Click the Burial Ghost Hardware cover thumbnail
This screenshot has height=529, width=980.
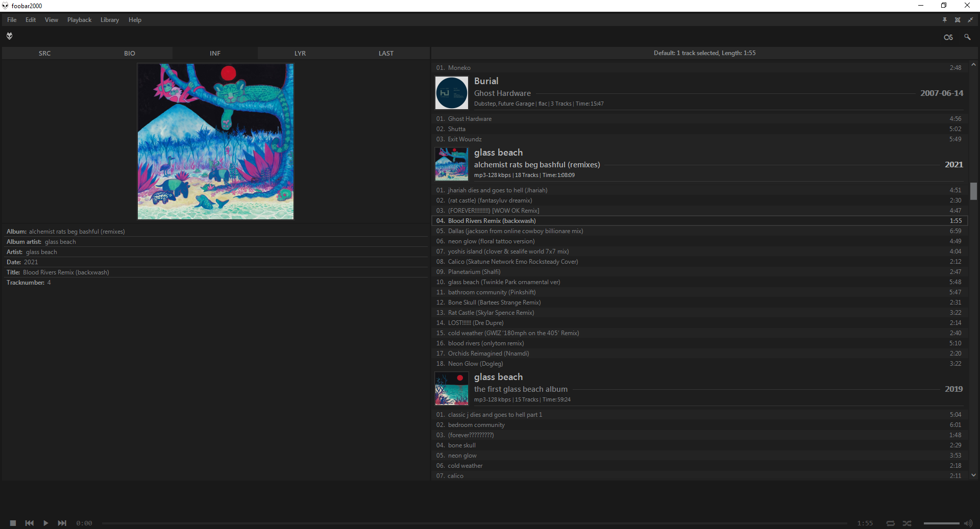click(452, 93)
